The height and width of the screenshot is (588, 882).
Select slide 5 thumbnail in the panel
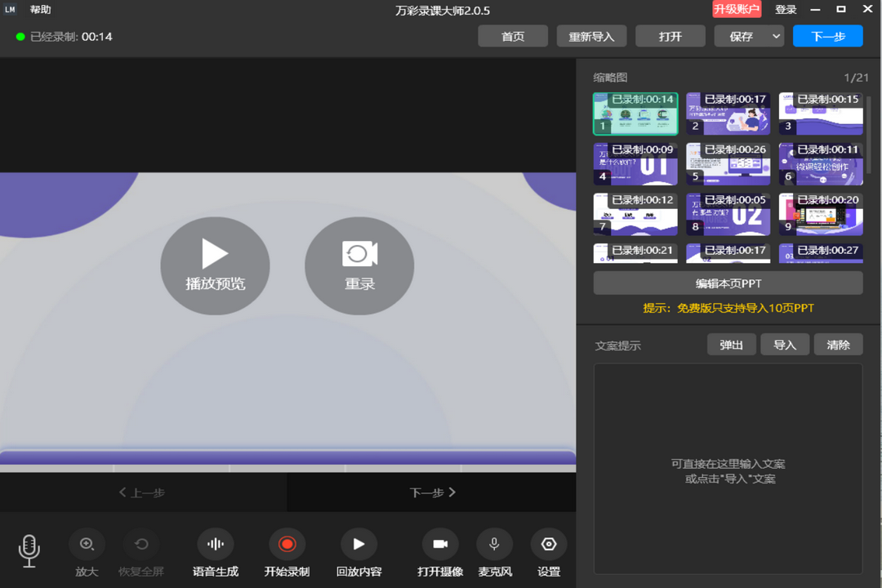coord(728,163)
